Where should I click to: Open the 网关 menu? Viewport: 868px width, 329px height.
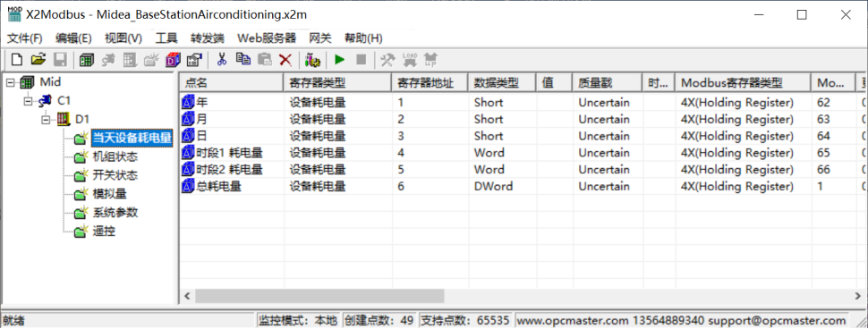320,38
